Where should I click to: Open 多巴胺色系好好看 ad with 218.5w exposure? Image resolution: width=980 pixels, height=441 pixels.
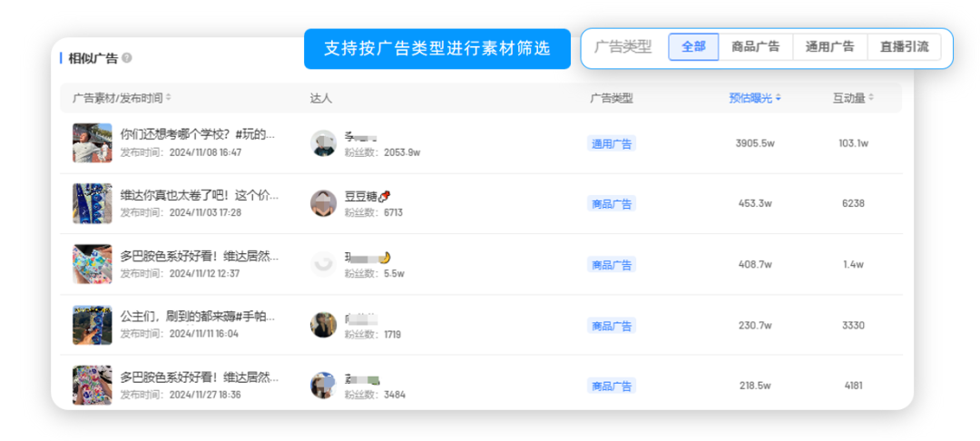click(200, 377)
